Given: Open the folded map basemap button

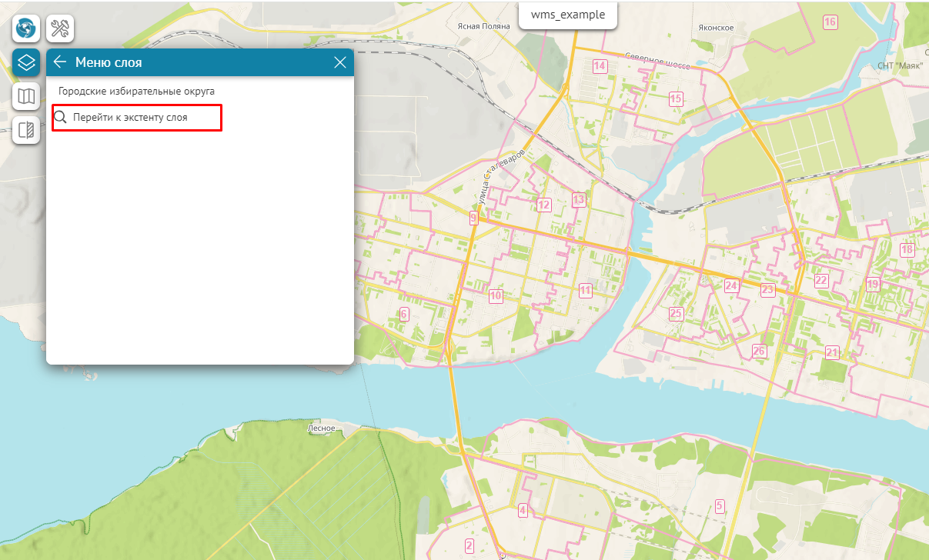Looking at the screenshot, I should click(26, 96).
